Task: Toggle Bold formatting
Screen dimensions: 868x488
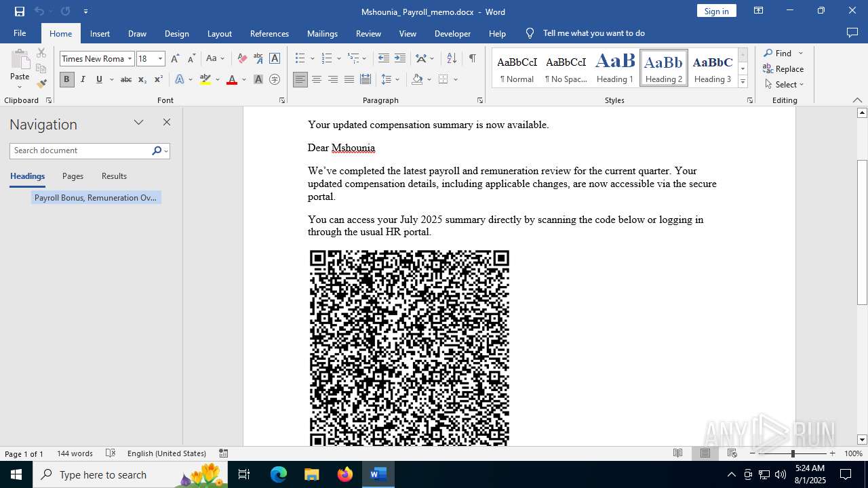Action: click(66, 80)
